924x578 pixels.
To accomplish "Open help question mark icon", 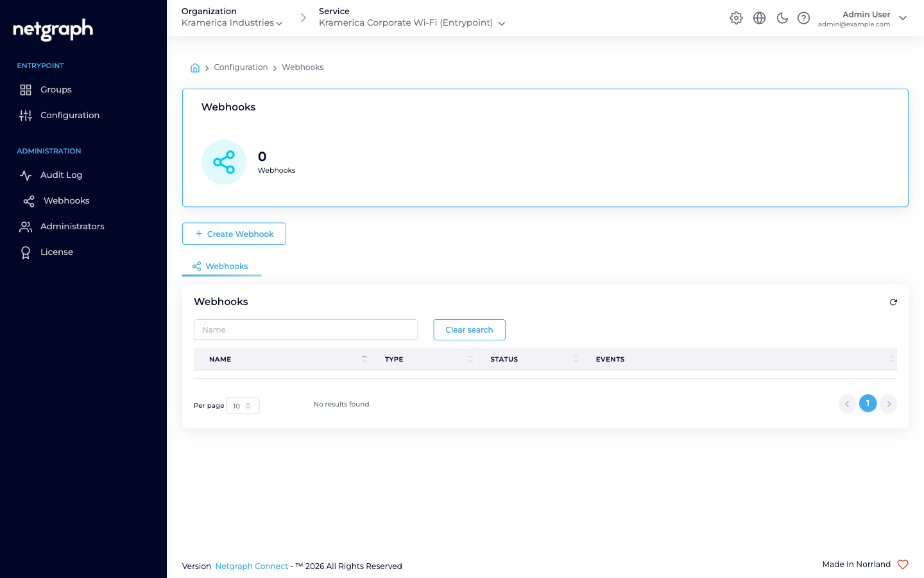I will [x=804, y=18].
